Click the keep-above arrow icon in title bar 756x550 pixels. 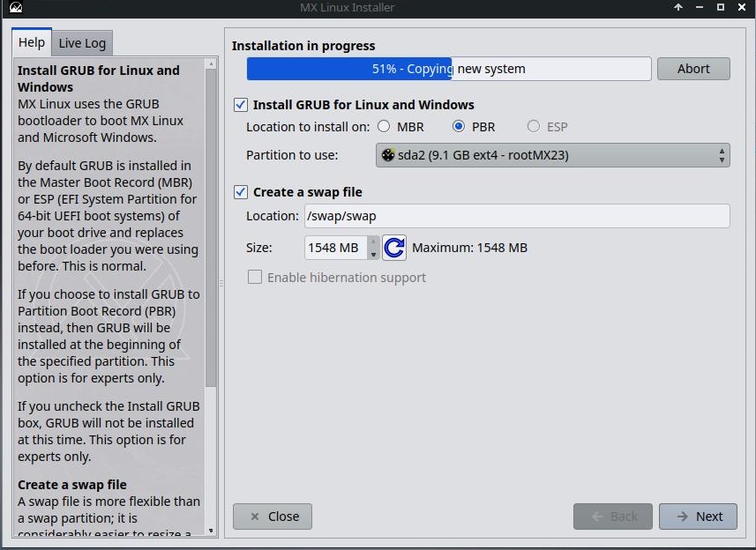coord(678,7)
